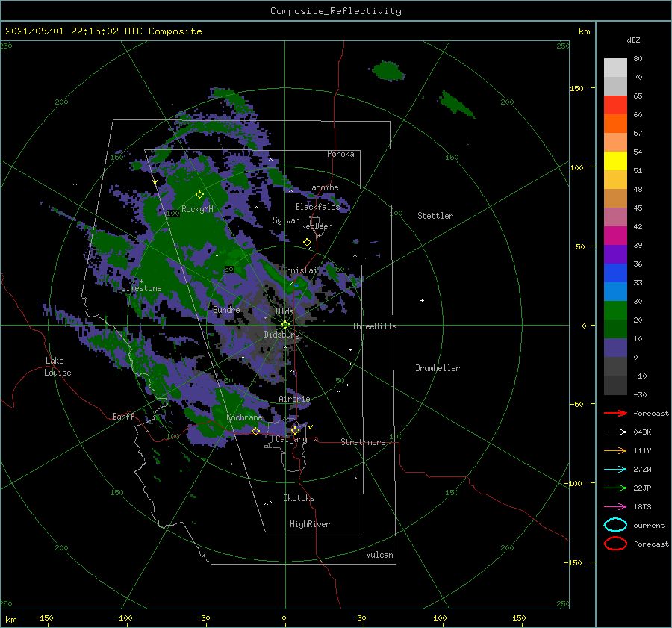Click the dBZ legend heading
The image size is (672, 628).
click(x=633, y=40)
